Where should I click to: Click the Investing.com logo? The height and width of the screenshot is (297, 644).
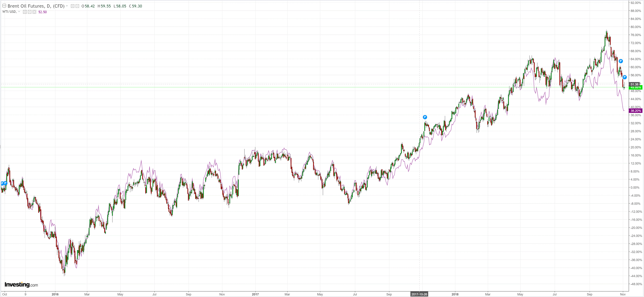point(21,285)
